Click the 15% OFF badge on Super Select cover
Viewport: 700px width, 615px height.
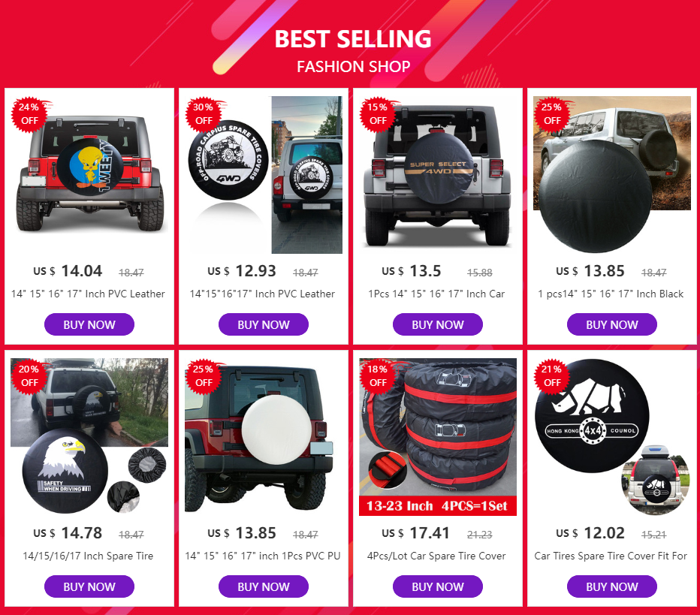click(x=378, y=114)
